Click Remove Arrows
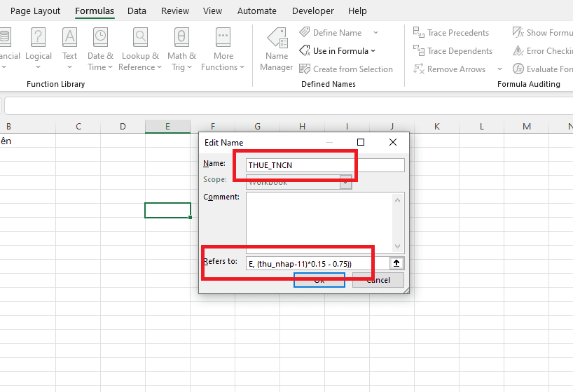 click(x=450, y=69)
